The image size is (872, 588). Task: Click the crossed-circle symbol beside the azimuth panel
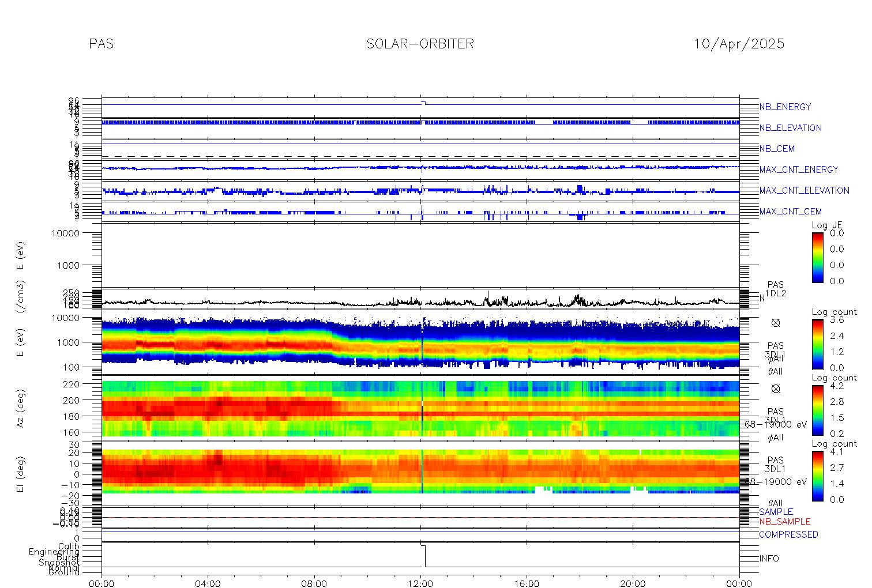pos(776,389)
